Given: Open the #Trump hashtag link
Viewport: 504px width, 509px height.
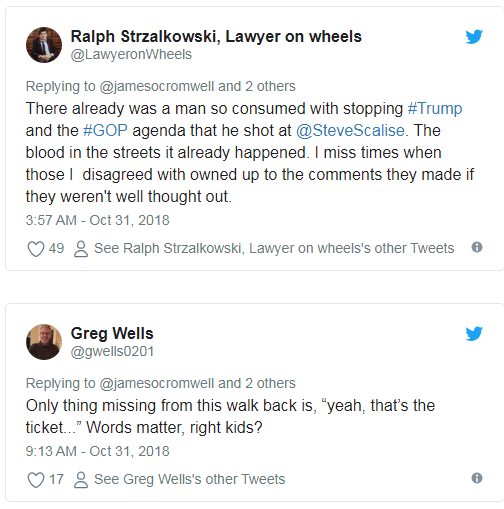Looking at the screenshot, I should 435,109.
